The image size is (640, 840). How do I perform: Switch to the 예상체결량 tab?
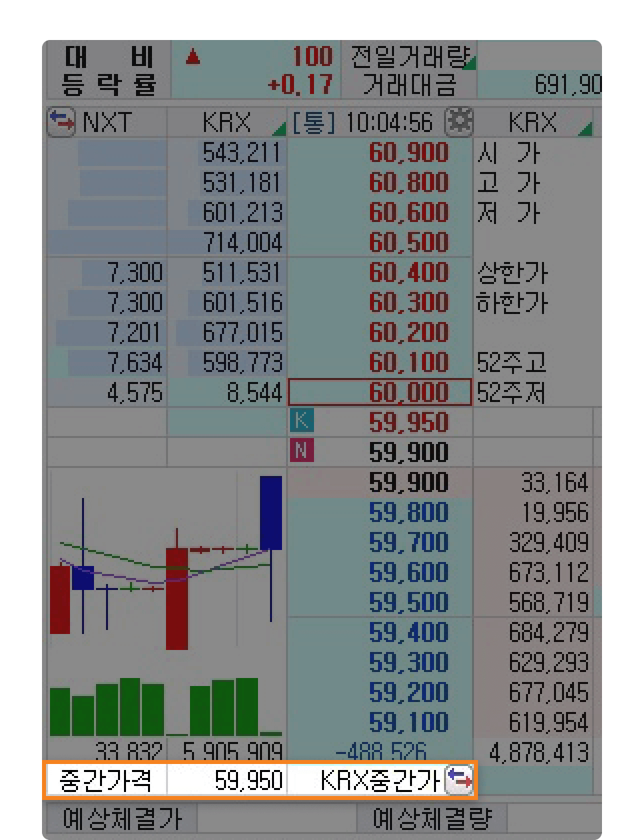(431, 819)
